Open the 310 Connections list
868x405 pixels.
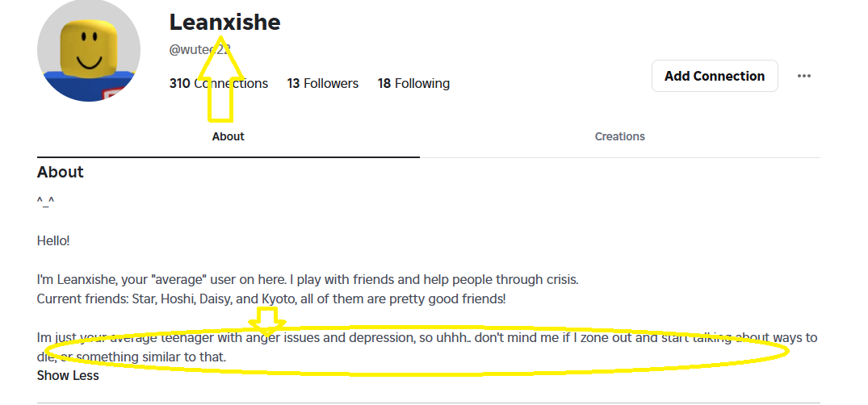[218, 83]
